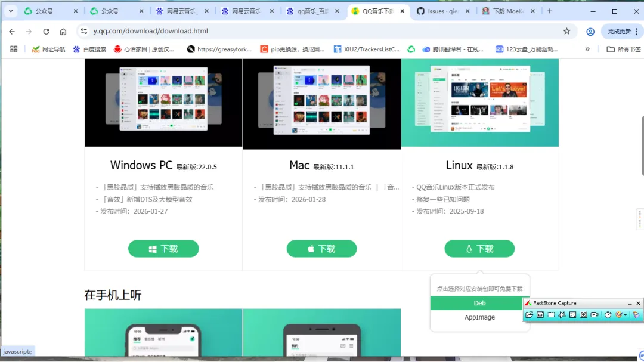Viewport: 644px width, 362px height.
Task: Close the QQ音乐下载 active tab
Action: click(x=402, y=11)
